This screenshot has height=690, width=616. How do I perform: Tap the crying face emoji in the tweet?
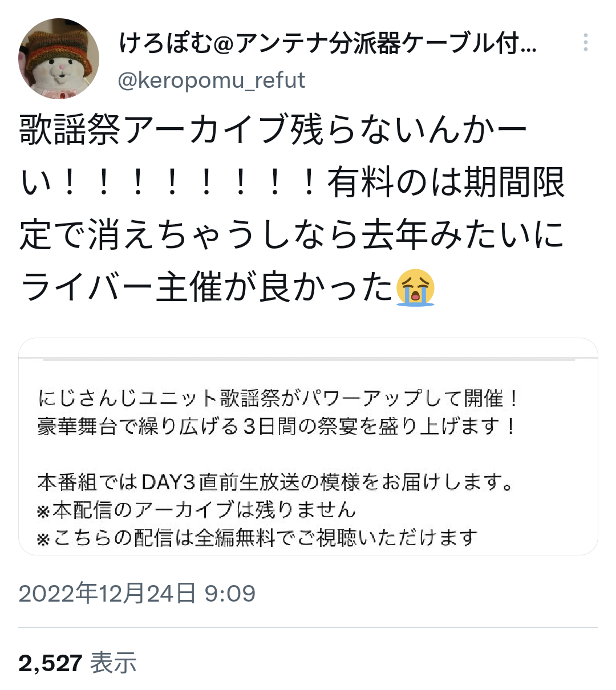tap(415, 287)
